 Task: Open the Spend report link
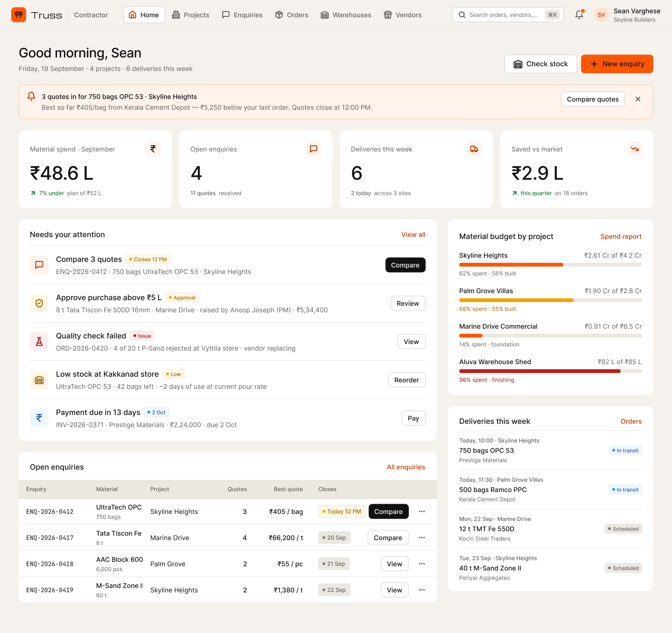point(621,237)
